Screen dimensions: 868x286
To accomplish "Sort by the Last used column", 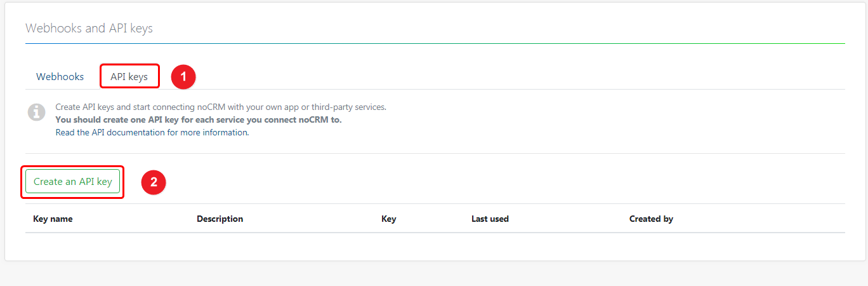I will pos(490,219).
